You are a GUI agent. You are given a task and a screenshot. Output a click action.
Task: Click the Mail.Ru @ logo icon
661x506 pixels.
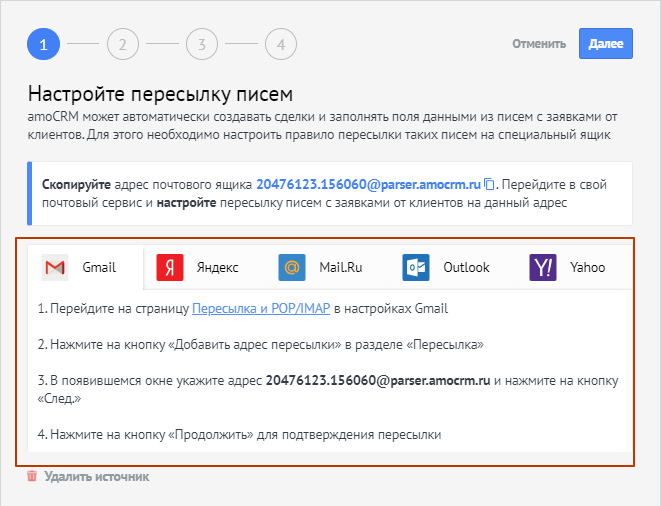tap(292, 267)
